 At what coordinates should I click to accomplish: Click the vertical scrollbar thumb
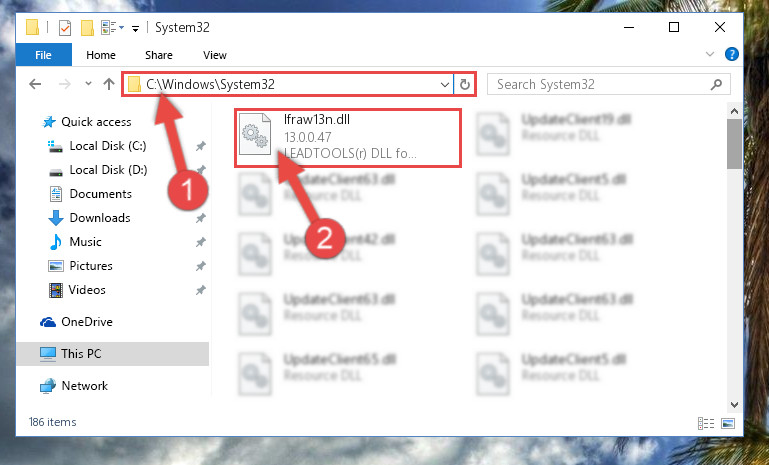(x=734, y=144)
